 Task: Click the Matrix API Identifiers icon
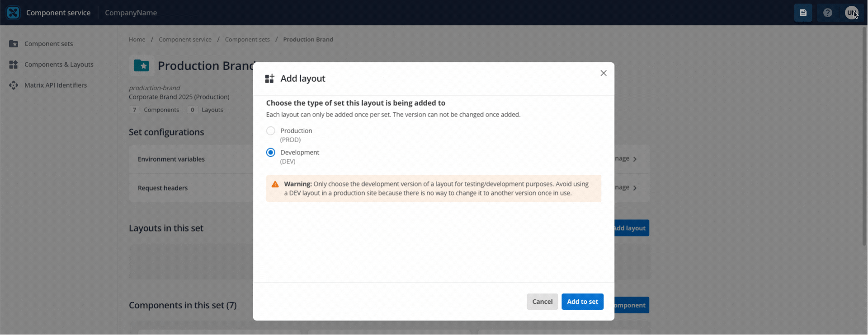point(14,85)
